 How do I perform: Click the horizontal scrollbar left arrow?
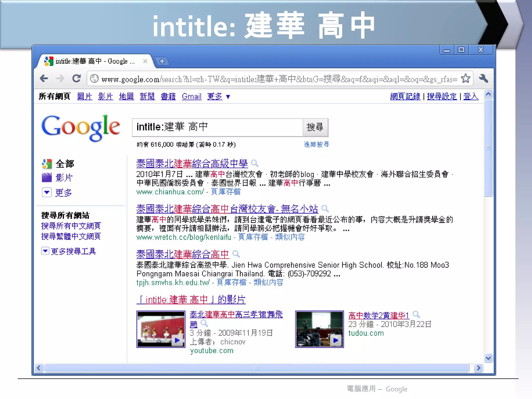(x=39, y=368)
